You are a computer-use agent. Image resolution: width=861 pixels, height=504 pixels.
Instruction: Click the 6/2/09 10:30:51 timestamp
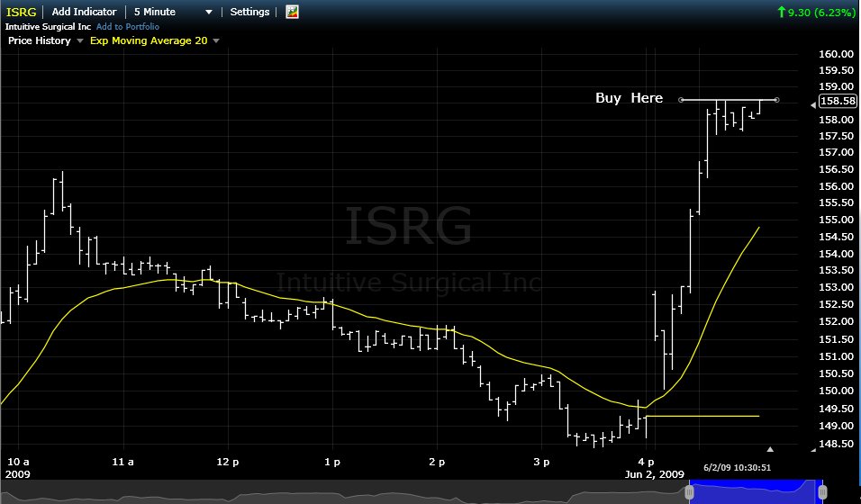click(737, 468)
